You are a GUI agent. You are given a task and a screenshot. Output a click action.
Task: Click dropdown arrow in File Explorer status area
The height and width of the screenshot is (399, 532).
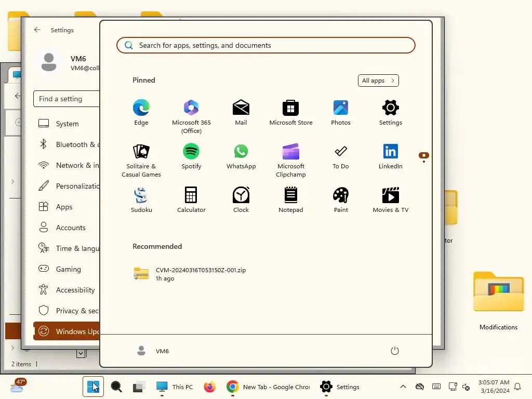pos(81,353)
